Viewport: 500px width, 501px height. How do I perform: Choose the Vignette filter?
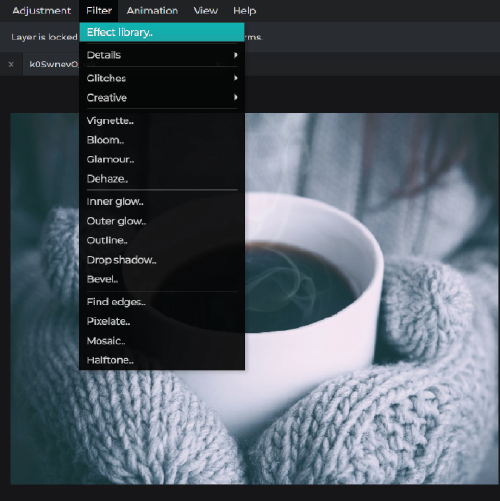click(x=162, y=121)
